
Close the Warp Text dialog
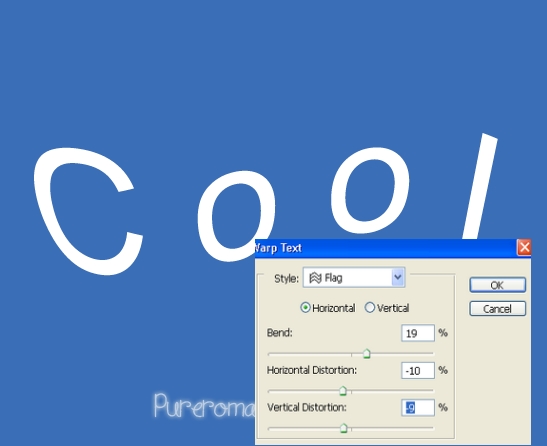coord(524,247)
